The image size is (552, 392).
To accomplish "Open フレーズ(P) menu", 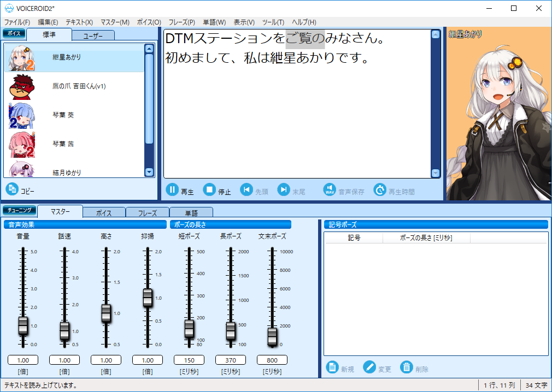I will point(181,22).
